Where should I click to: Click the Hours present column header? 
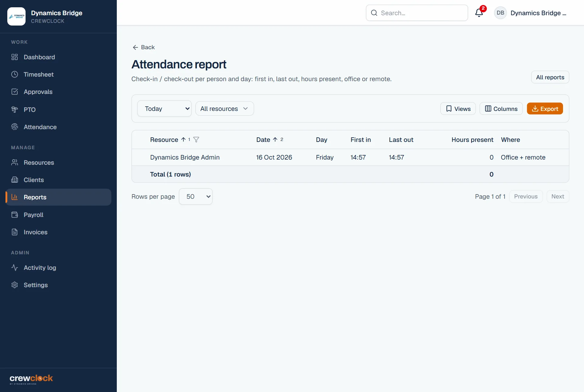point(472,140)
